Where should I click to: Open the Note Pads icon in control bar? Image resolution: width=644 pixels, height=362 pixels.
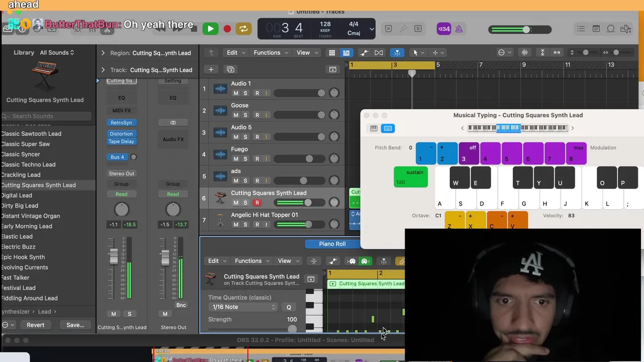[596, 29]
